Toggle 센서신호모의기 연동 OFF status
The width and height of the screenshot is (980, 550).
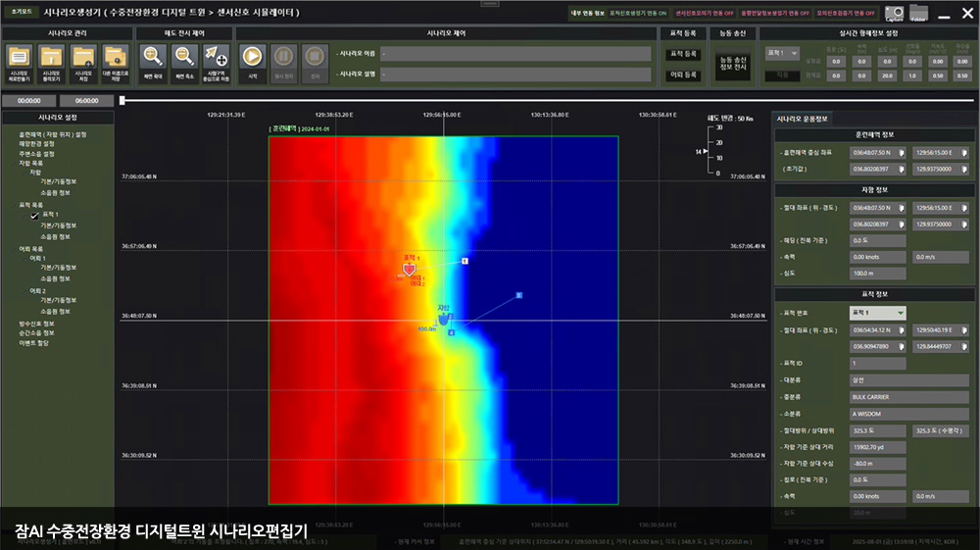pos(704,13)
